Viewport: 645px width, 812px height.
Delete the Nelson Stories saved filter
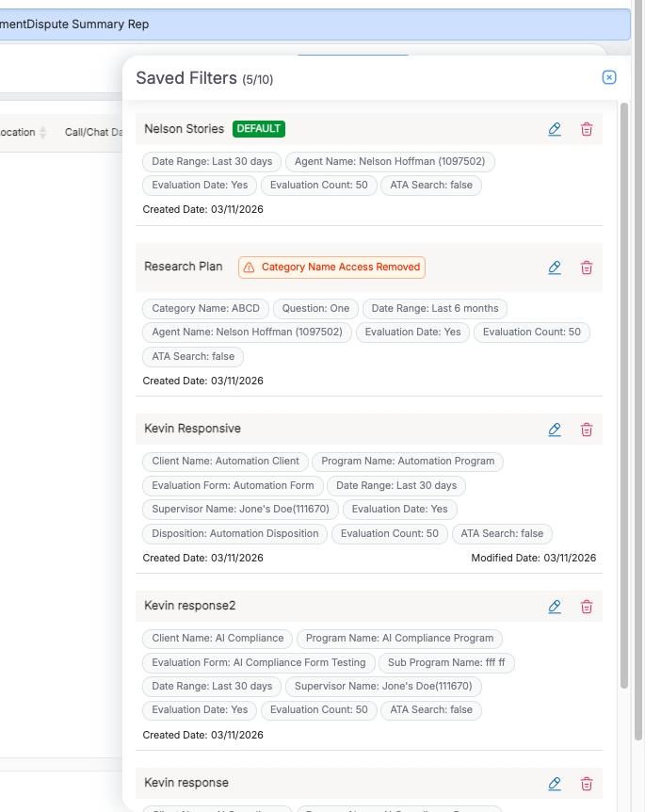[587, 129]
